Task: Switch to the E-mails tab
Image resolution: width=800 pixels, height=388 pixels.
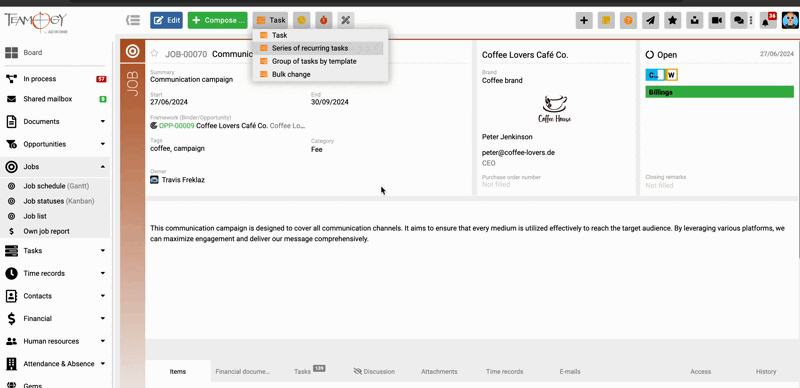Action: coord(570,372)
